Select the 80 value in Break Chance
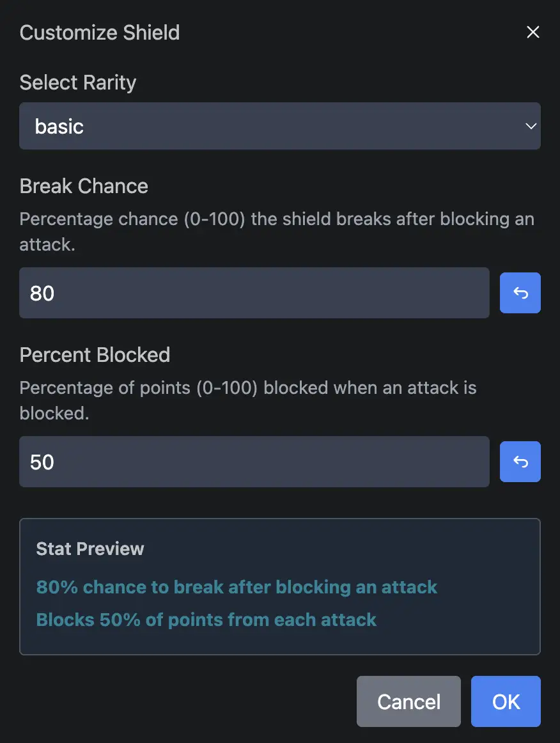The height and width of the screenshot is (743, 560). [43, 293]
